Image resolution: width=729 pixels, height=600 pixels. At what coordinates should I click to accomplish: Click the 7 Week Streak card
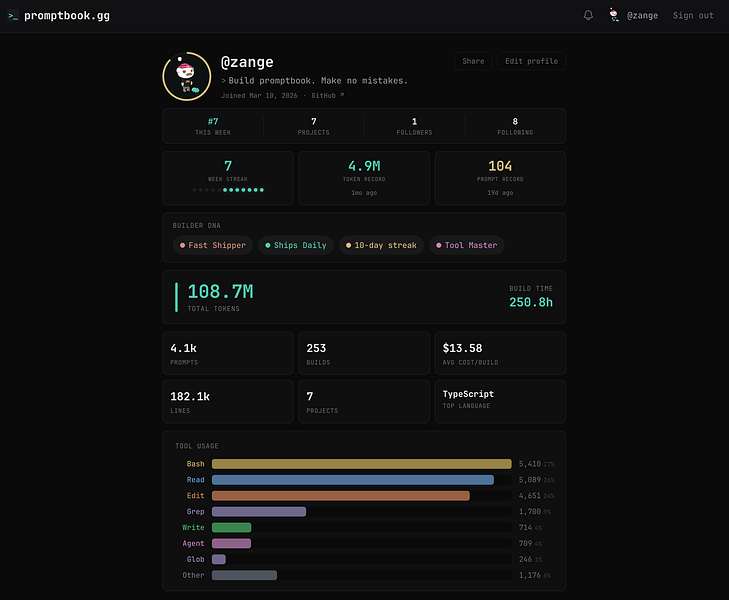[228, 178]
